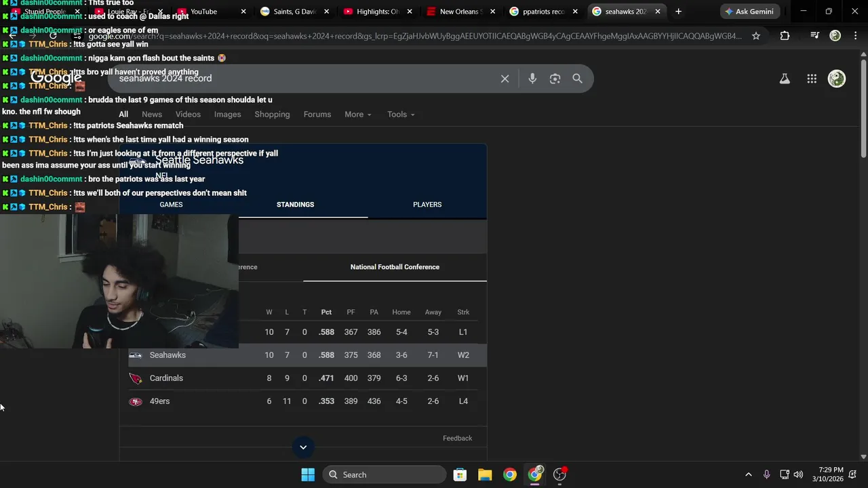Open OBS Studio from the taskbar
The width and height of the screenshot is (868, 488).
[x=560, y=474]
